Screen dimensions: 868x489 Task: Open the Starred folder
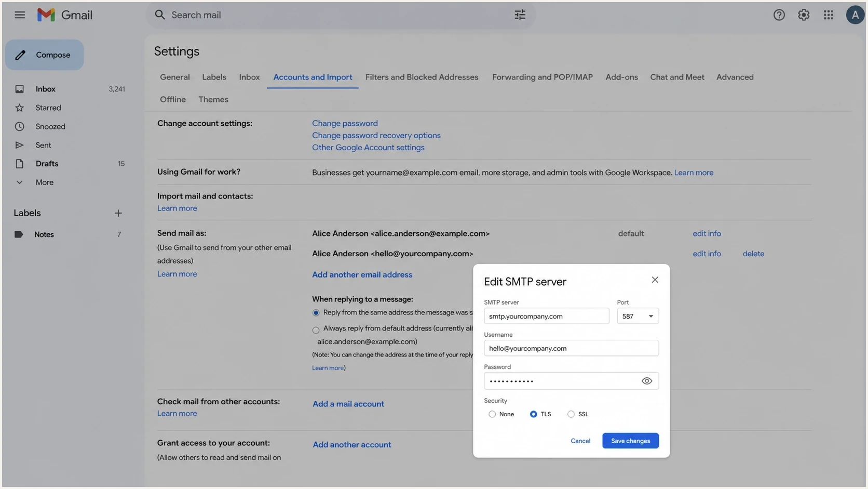(48, 108)
